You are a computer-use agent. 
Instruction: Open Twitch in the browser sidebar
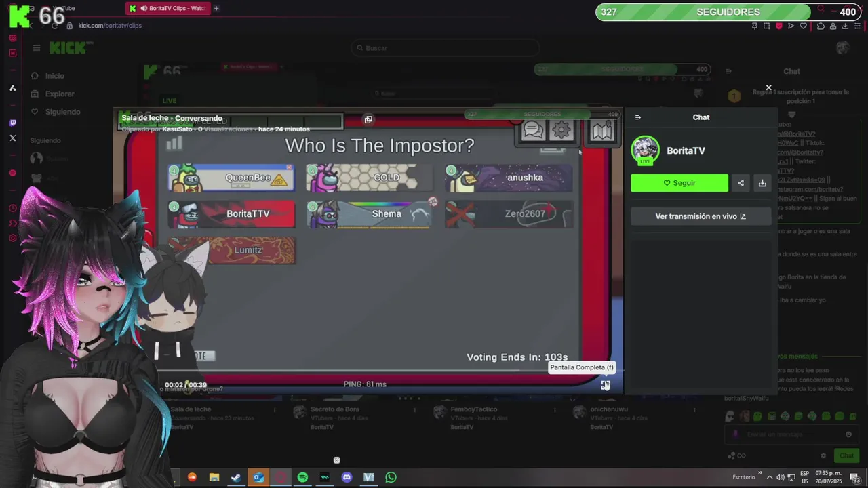pos(12,123)
